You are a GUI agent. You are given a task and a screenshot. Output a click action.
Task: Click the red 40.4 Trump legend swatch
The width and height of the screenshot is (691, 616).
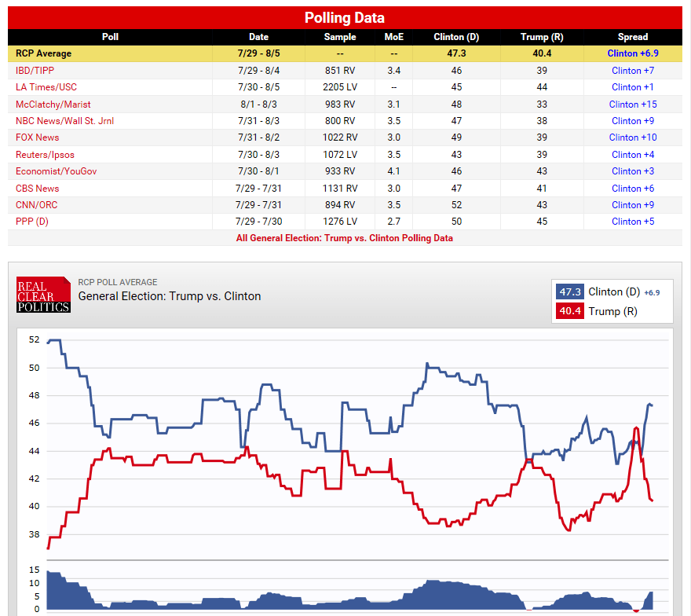point(570,311)
